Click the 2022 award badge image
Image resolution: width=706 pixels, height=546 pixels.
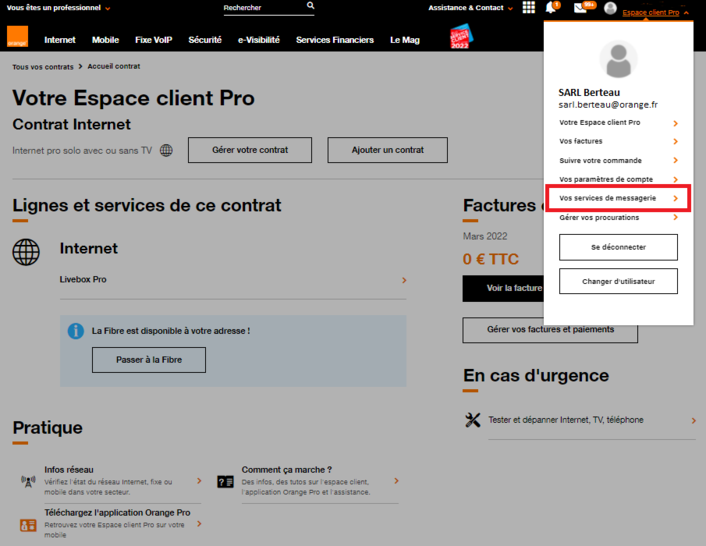click(461, 36)
